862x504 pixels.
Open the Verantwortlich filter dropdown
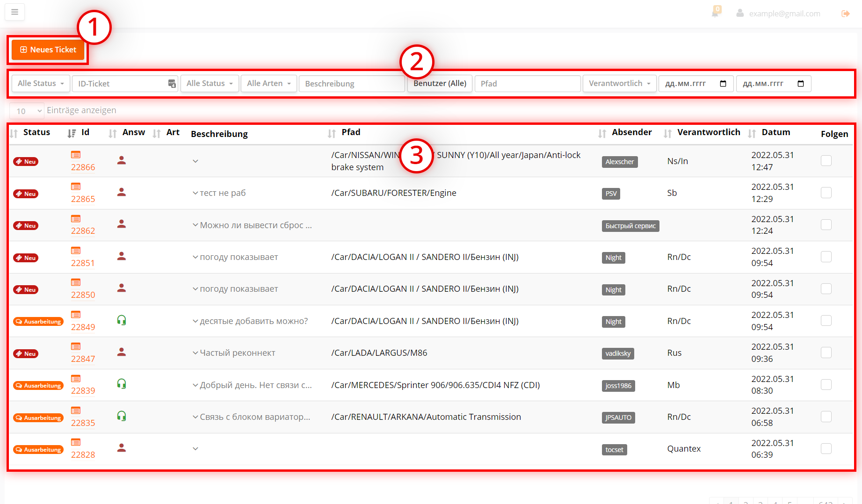[x=619, y=84]
